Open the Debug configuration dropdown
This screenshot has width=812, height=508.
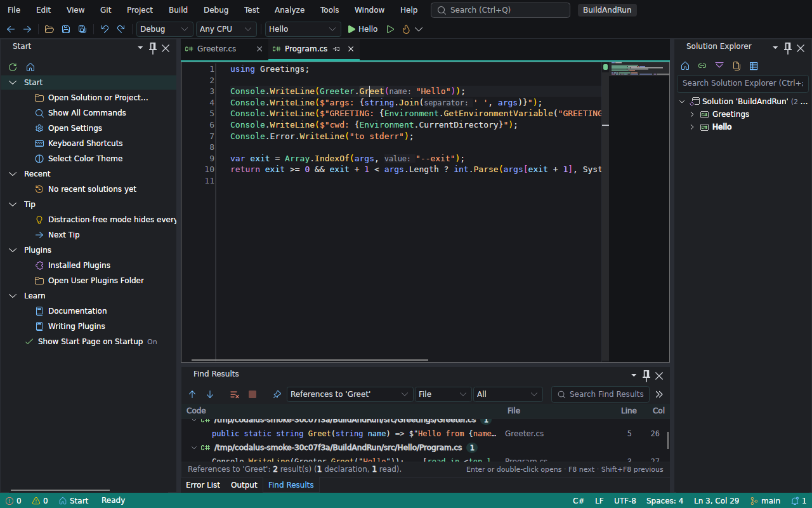point(165,29)
